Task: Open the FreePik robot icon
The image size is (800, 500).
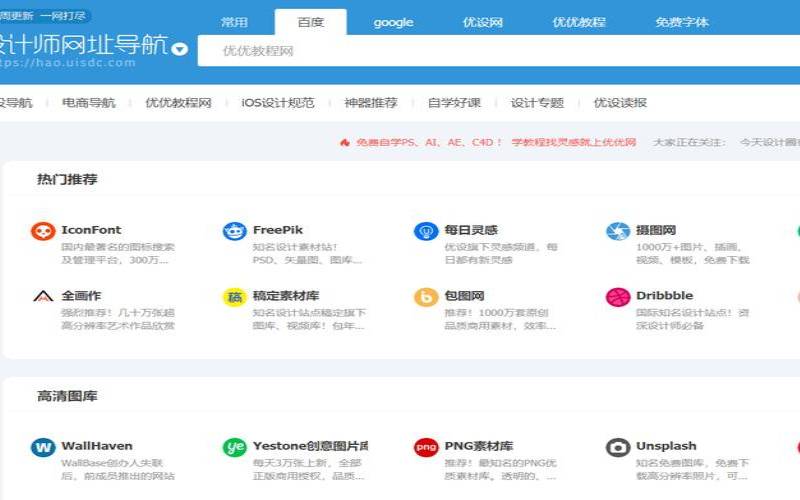Action: [235, 231]
